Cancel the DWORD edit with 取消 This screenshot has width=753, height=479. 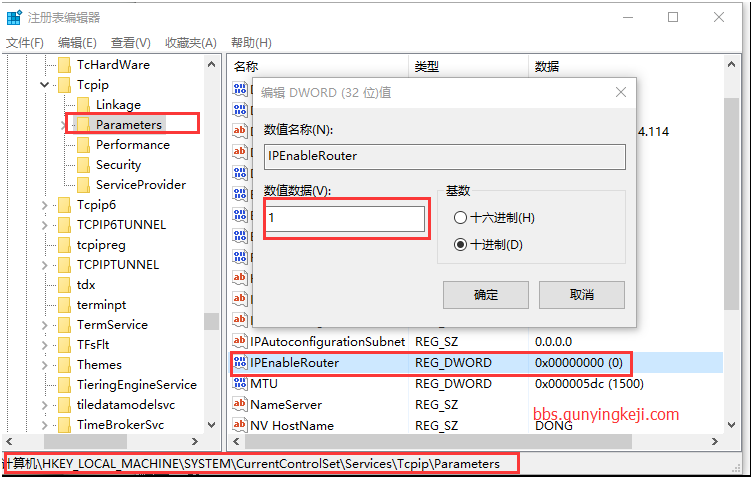coord(582,295)
